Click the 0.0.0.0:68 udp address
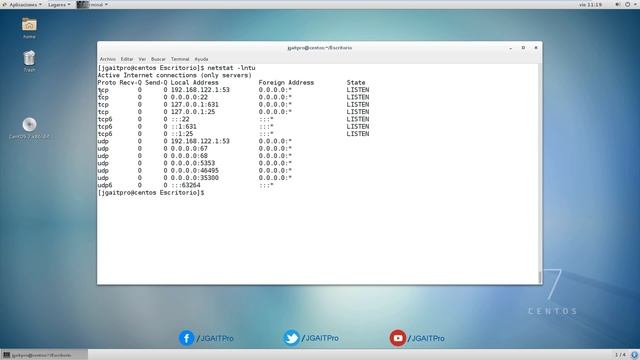Screen dimensions: 640x360 (x=189, y=156)
